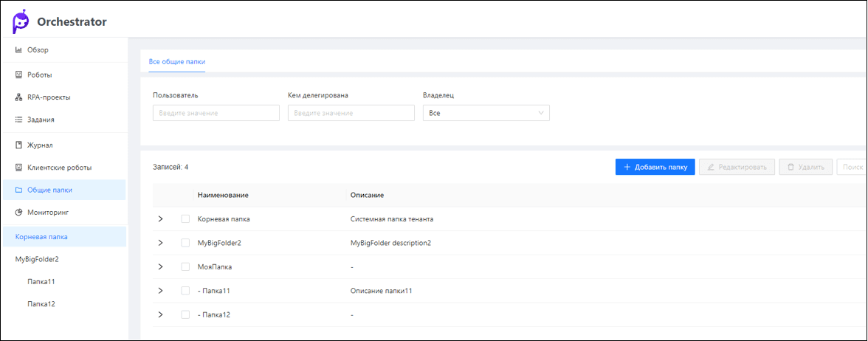The height and width of the screenshot is (341, 868).
Task: Open Журнал via its sidebar icon
Action: tap(19, 145)
